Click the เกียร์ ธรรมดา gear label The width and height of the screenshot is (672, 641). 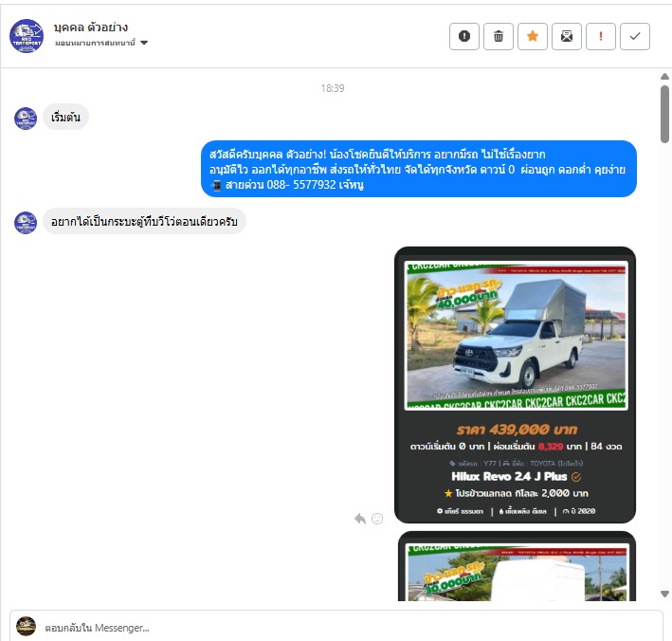tap(461, 511)
